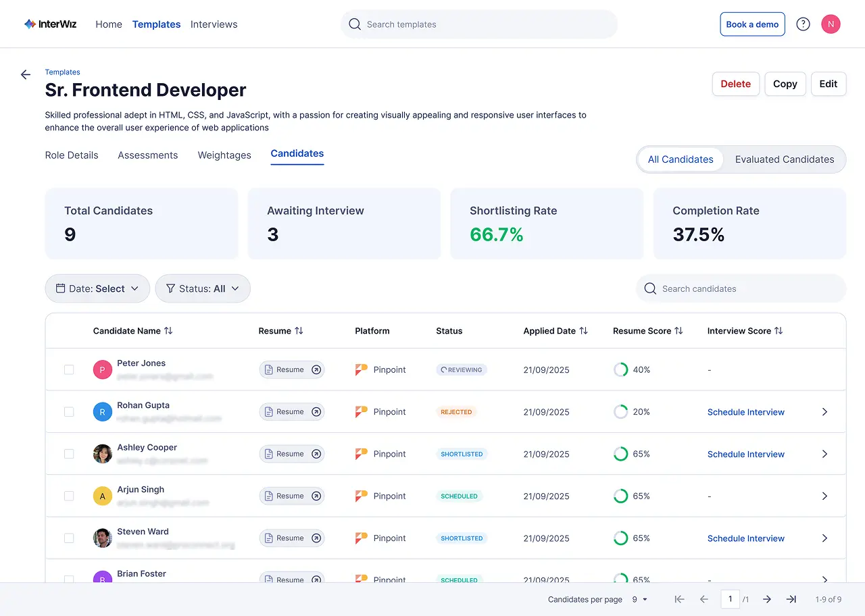
Task: Tick the checkbox beside Steven Ward
Action: pyautogui.click(x=68, y=538)
